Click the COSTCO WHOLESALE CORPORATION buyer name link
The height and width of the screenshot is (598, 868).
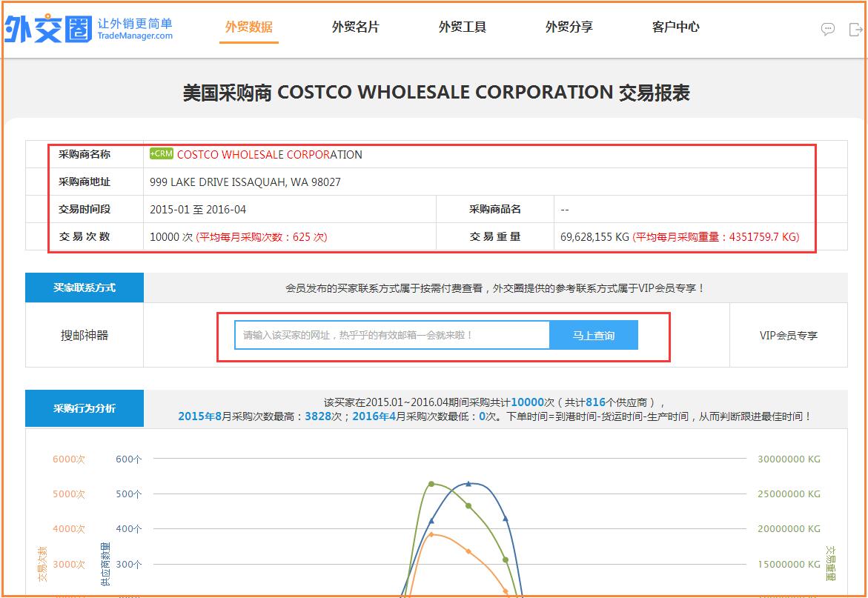(270, 154)
